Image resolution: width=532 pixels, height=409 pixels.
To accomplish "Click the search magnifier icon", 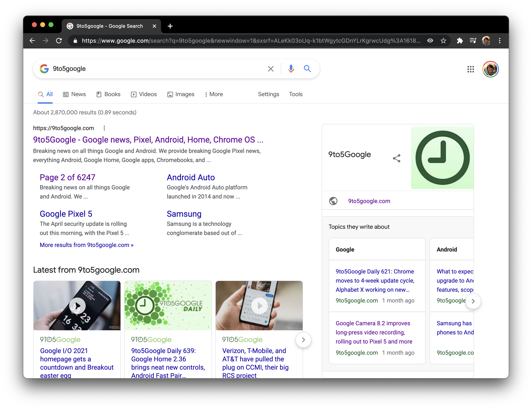I will (307, 69).
